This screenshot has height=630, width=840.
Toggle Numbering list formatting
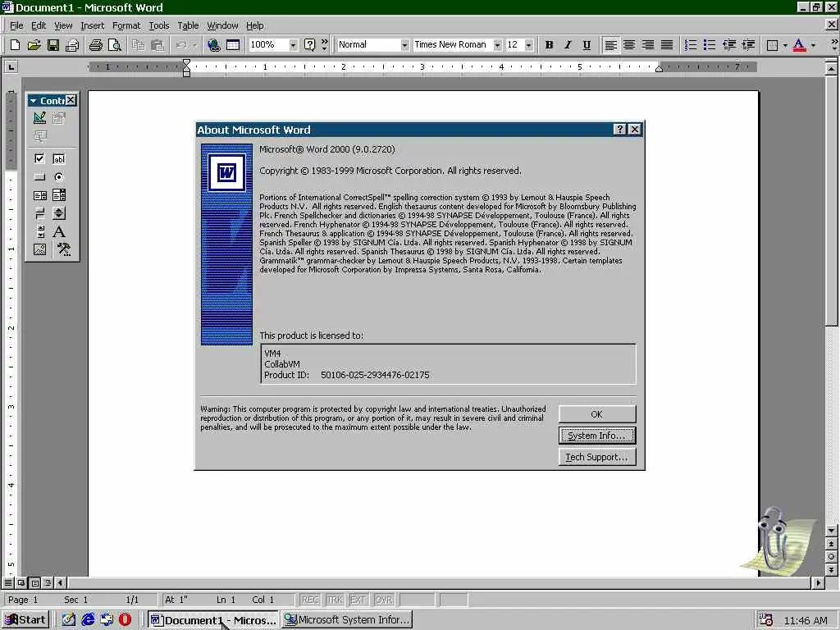(x=691, y=45)
